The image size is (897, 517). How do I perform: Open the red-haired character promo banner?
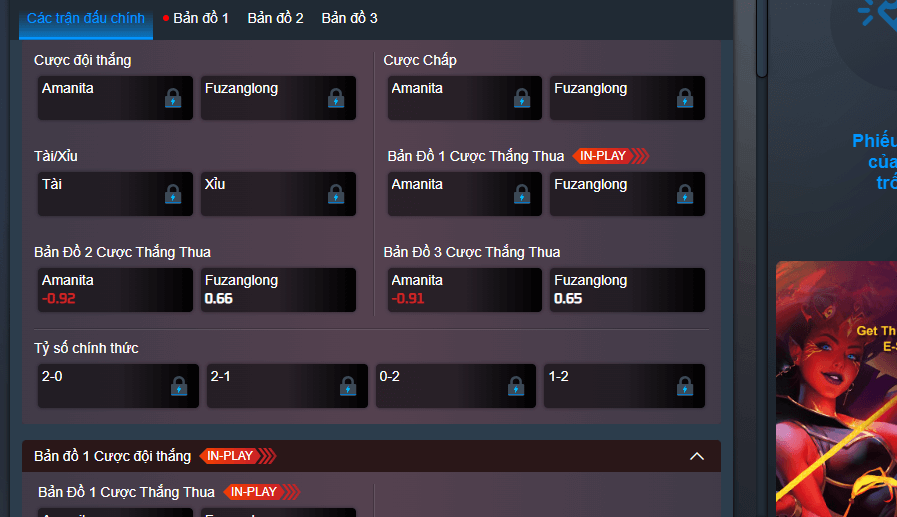[x=836, y=389]
